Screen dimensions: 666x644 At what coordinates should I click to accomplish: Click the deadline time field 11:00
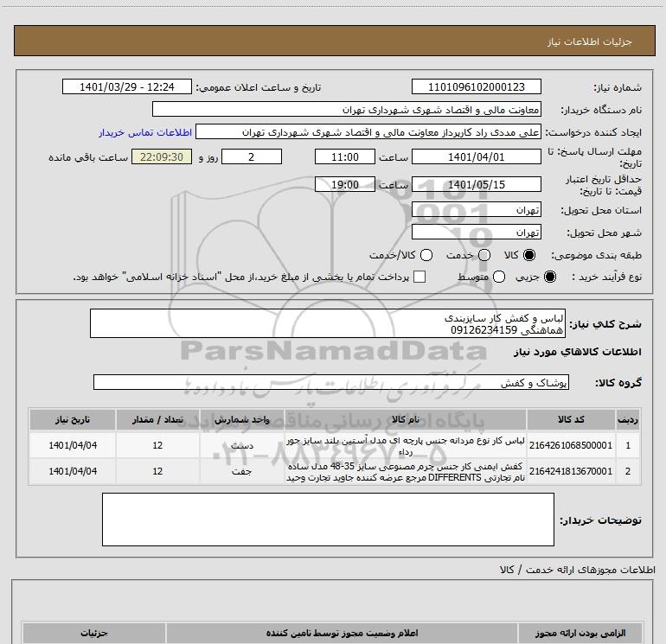click(345, 157)
